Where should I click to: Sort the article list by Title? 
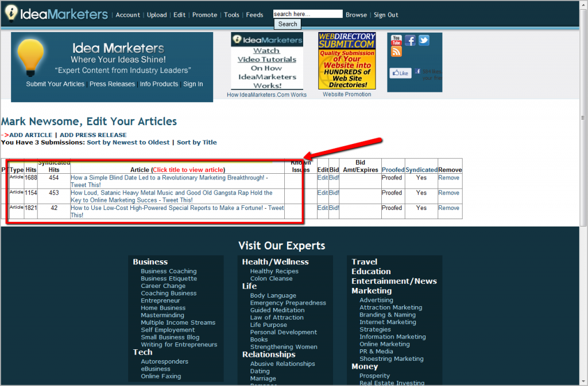[x=197, y=142]
